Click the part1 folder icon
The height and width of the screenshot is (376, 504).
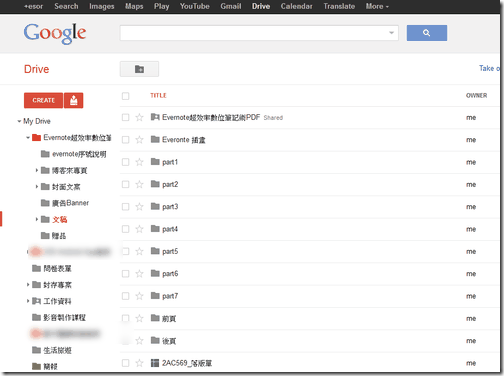click(x=155, y=162)
